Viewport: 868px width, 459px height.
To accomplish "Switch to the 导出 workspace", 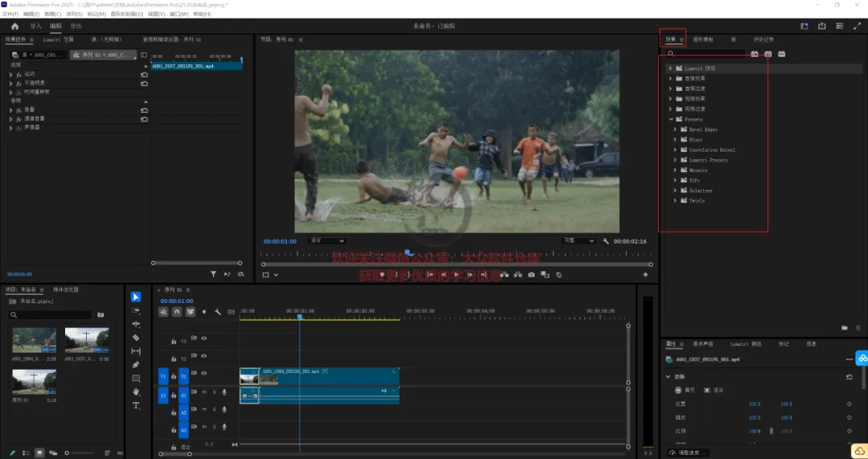I will click(x=76, y=26).
